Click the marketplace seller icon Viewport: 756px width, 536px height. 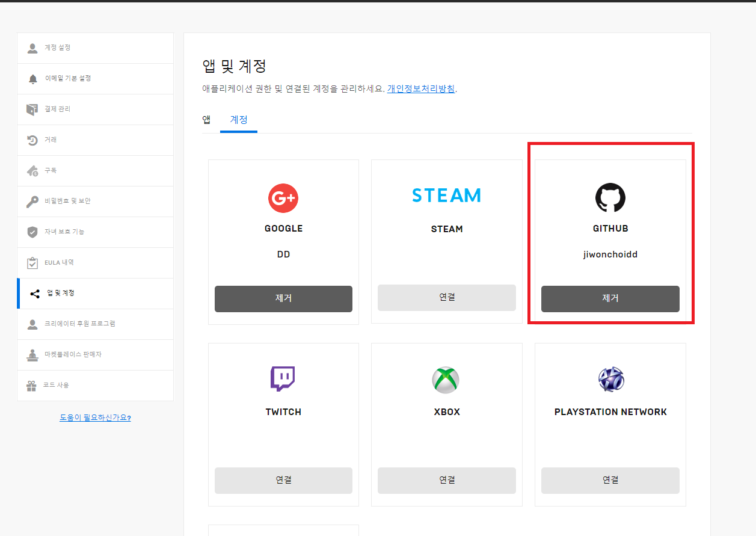click(x=32, y=355)
